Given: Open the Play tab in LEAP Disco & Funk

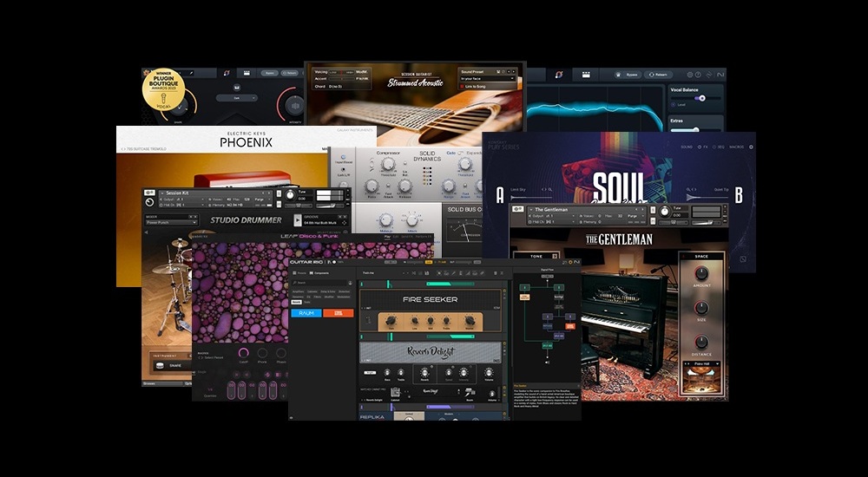Looking at the screenshot, I should 387,237.
